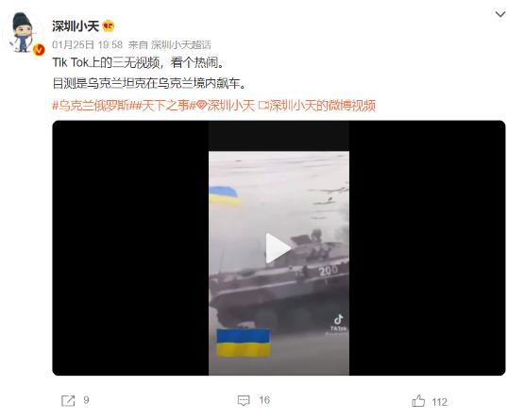Click the repost count 9
Viewport: 524px width, 420px height.
click(86, 400)
